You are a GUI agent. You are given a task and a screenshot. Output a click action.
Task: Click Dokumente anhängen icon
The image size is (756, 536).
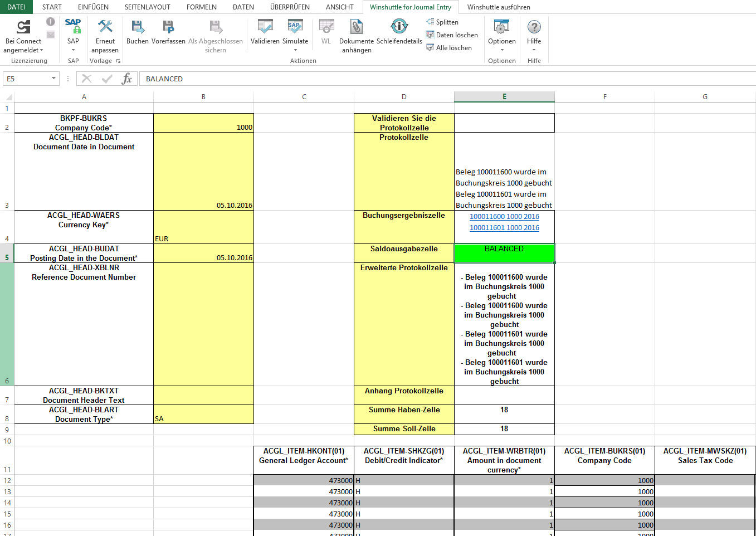[357, 26]
